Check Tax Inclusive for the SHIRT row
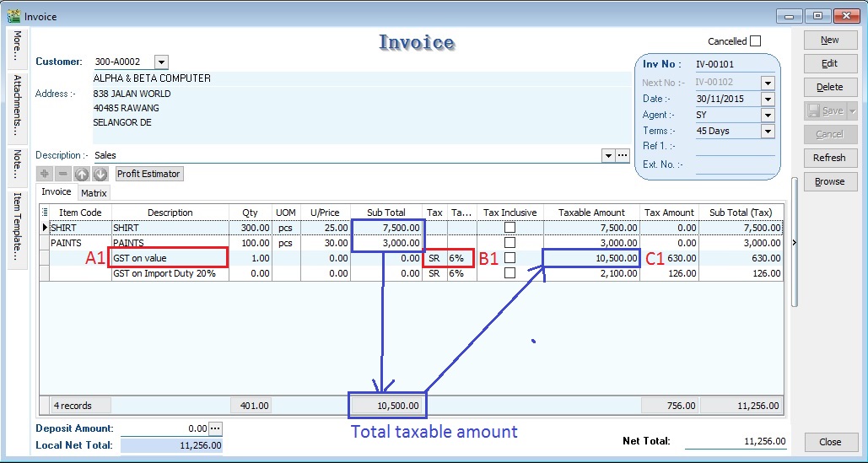868x463 pixels. coord(509,228)
